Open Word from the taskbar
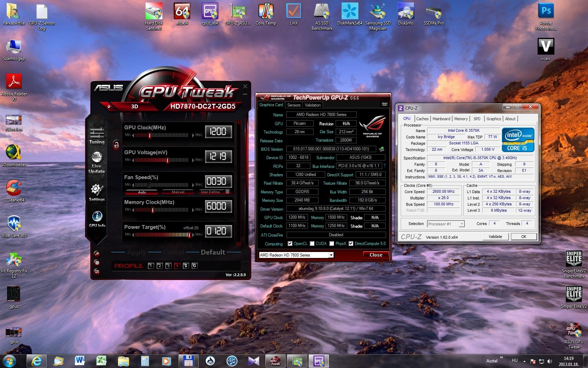Viewport: 588px width, 368px height. click(x=80, y=361)
